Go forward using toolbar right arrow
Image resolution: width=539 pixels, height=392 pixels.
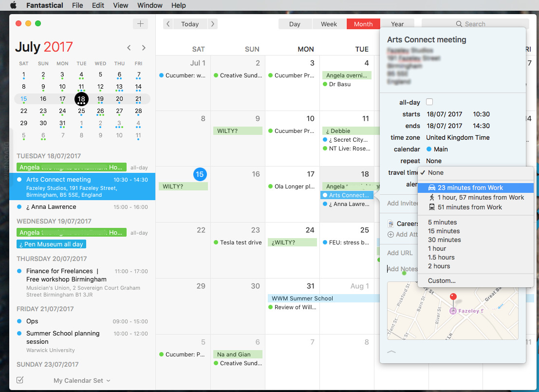click(213, 24)
